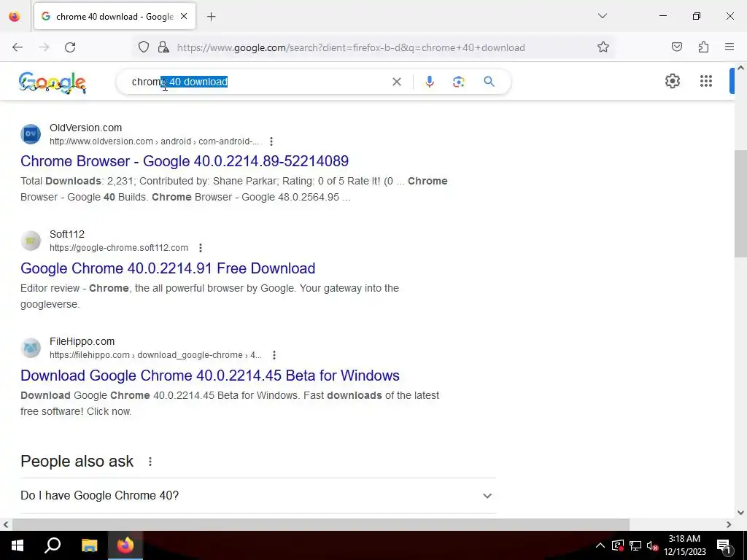Click the site security padlock icon
The image size is (747, 560).
click(163, 47)
